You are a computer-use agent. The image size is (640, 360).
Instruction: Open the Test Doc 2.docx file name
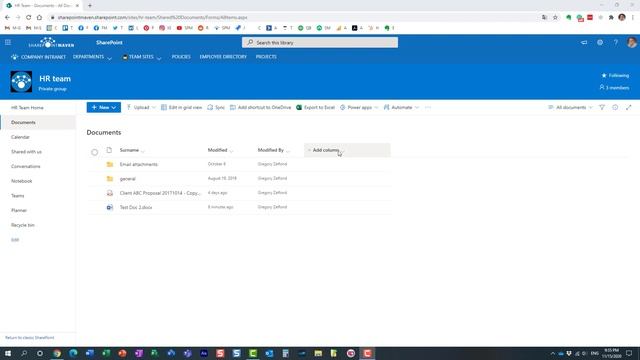tap(136, 207)
